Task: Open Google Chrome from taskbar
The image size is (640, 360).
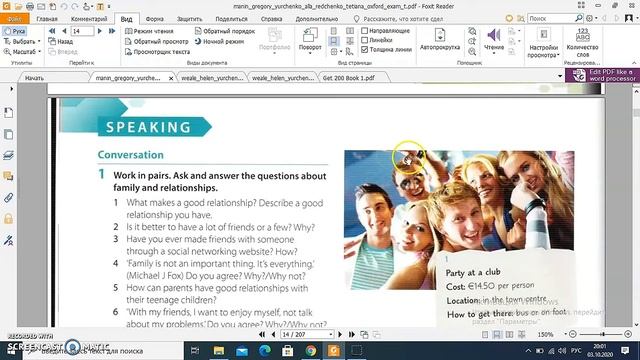Action: (311, 350)
